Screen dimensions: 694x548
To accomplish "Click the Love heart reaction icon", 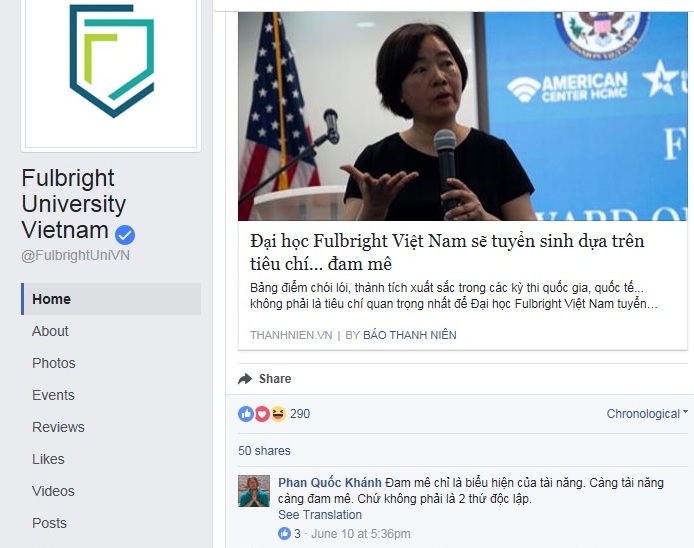I will point(262,414).
